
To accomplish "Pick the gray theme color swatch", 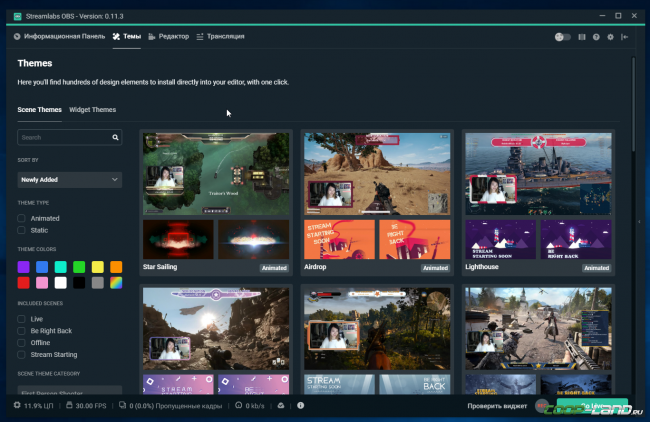I will point(97,283).
